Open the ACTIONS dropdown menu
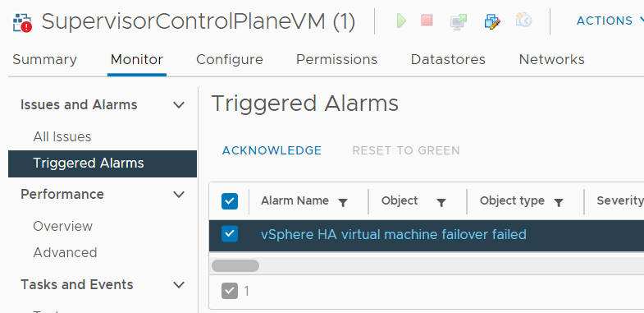Image resolution: width=644 pixels, height=313 pixels. tap(610, 21)
